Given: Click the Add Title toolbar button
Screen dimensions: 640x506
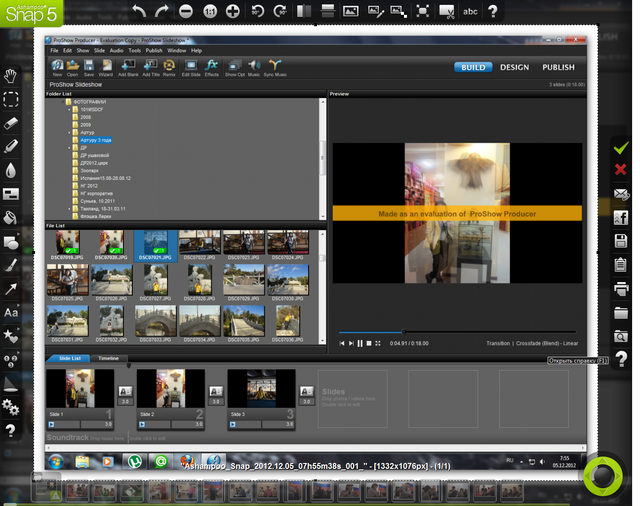Looking at the screenshot, I should tap(151, 68).
